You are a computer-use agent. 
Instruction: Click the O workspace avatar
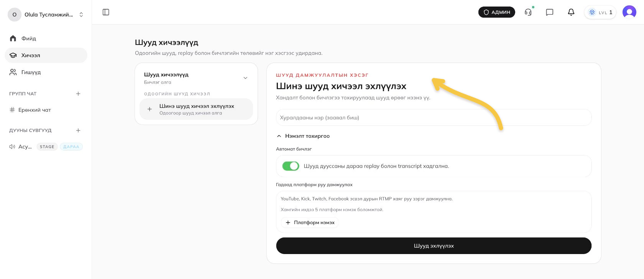[x=15, y=15]
